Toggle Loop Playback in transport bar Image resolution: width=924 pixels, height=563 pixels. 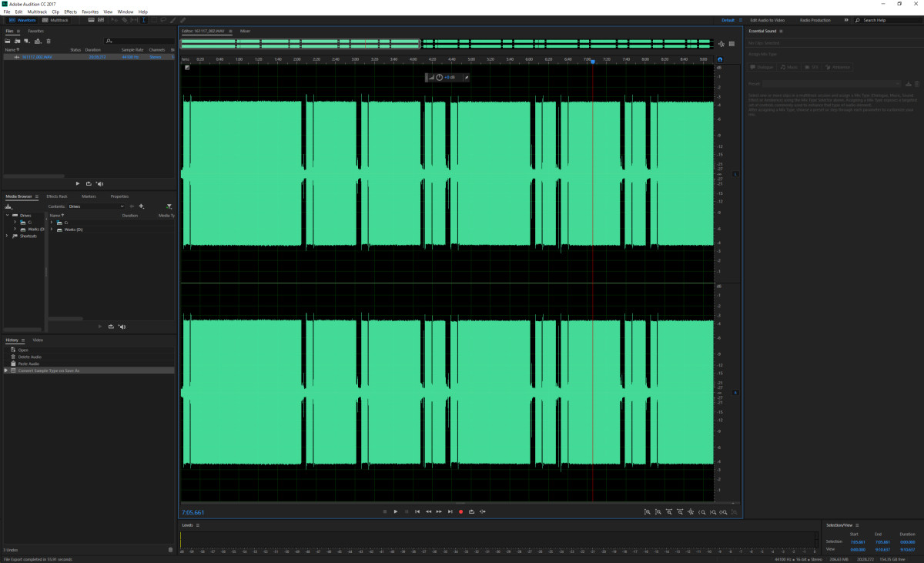click(x=471, y=511)
